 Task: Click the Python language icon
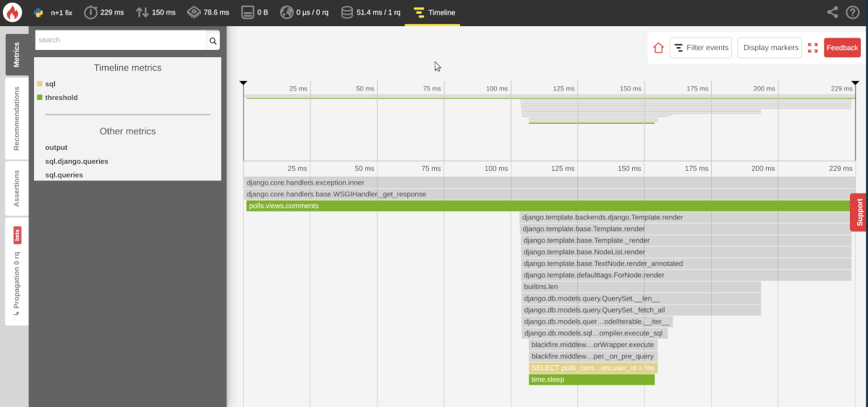[38, 12]
